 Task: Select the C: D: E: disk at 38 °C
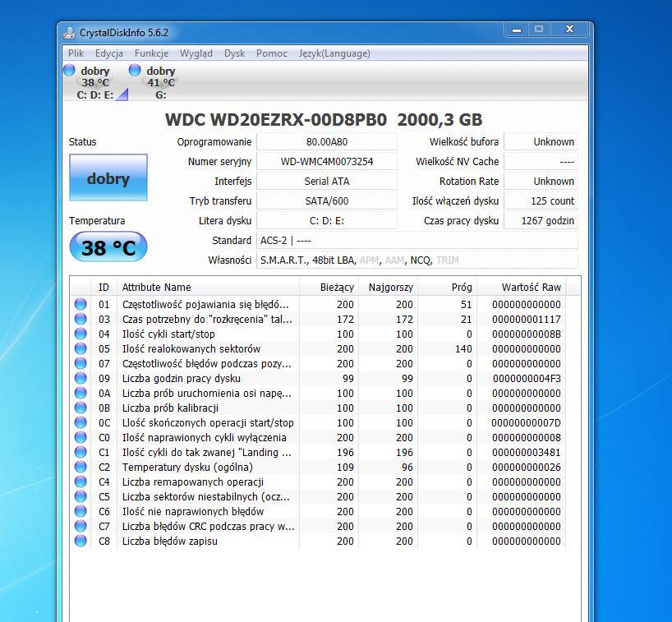(x=95, y=82)
